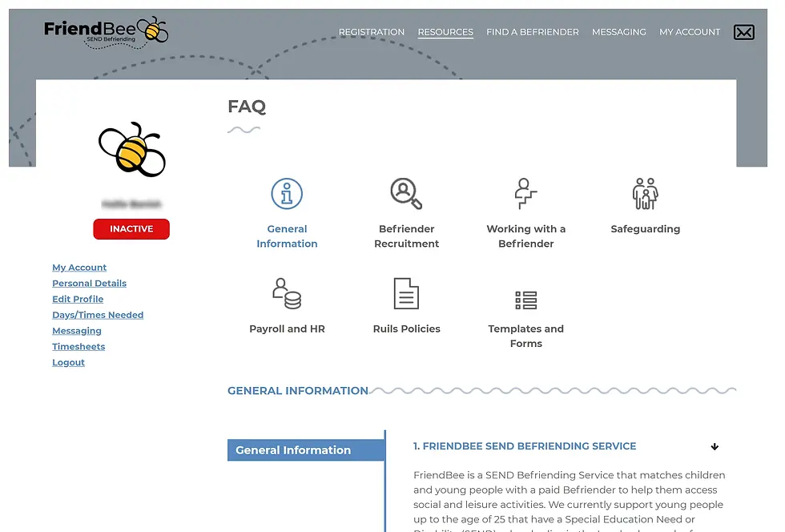Click the red INACTIVE status button
785x532 pixels.
coord(131,229)
